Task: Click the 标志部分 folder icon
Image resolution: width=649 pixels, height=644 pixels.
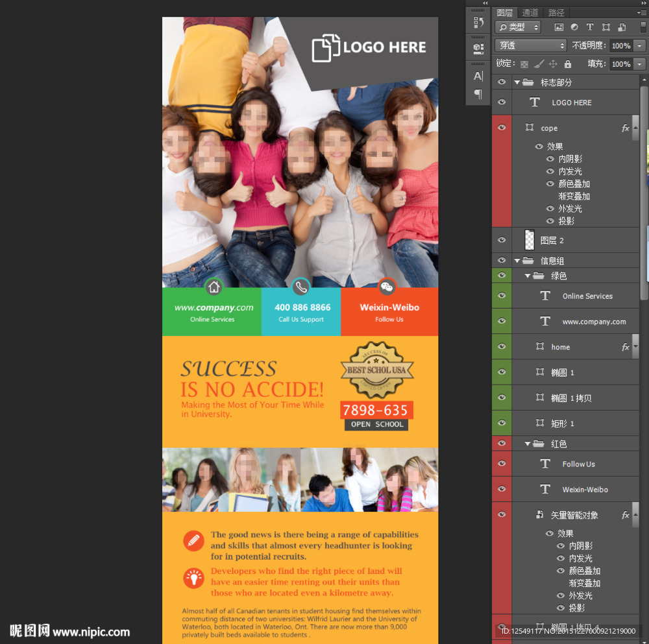Action: pyautogui.click(x=528, y=82)
